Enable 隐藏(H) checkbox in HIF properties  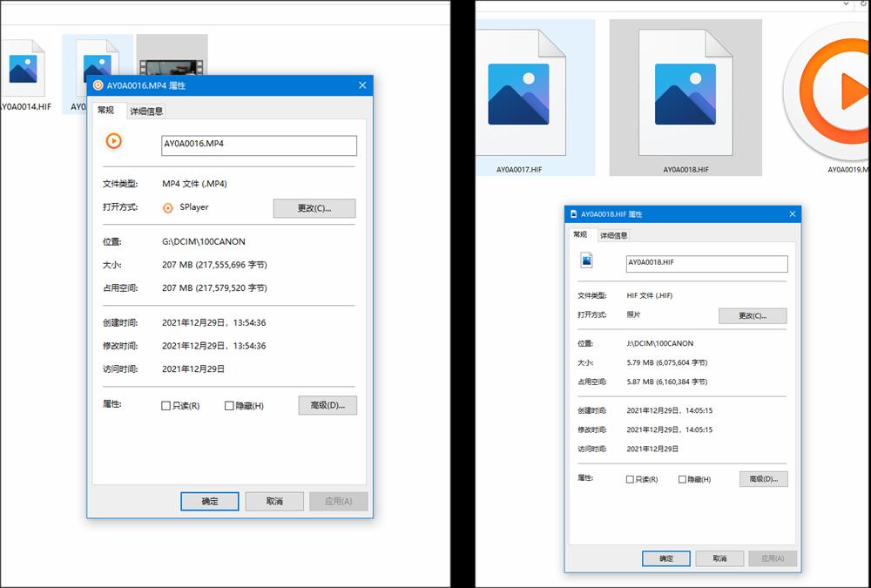click(x=682, y=479)
